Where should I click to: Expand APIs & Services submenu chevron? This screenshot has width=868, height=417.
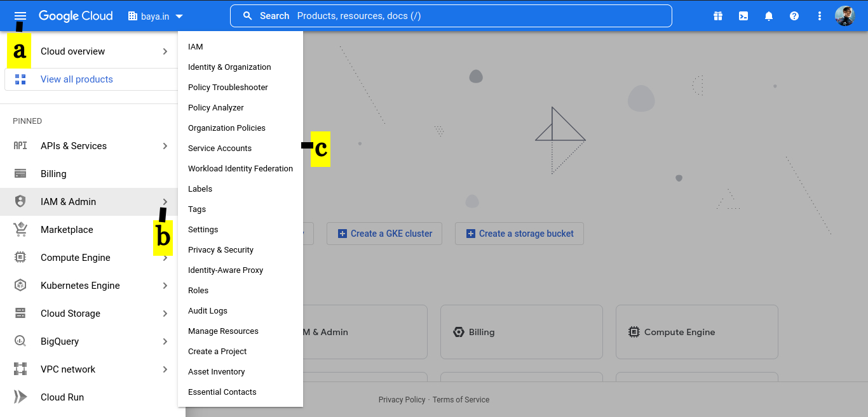tap(165, 146)
